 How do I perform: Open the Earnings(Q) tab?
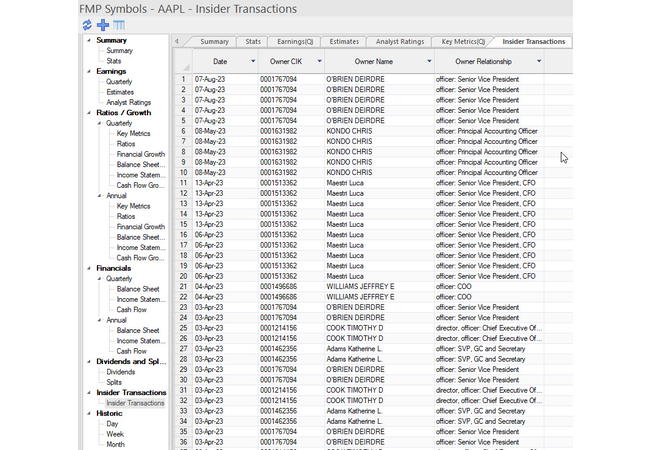(295, 41)
